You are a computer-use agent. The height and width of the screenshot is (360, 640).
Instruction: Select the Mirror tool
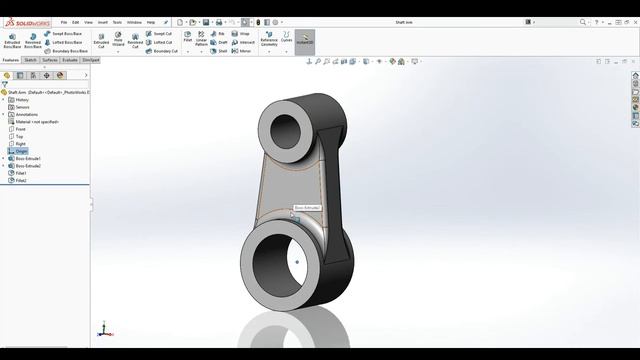241,51
